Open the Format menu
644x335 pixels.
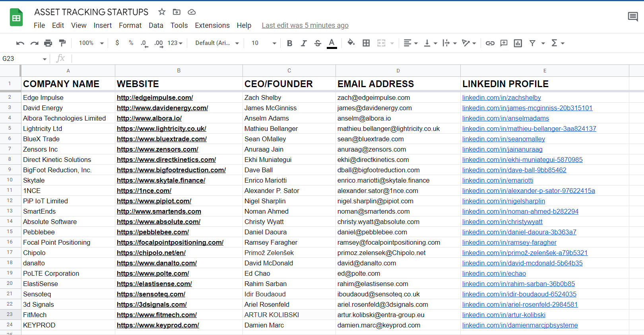click(x=130, y=25)
